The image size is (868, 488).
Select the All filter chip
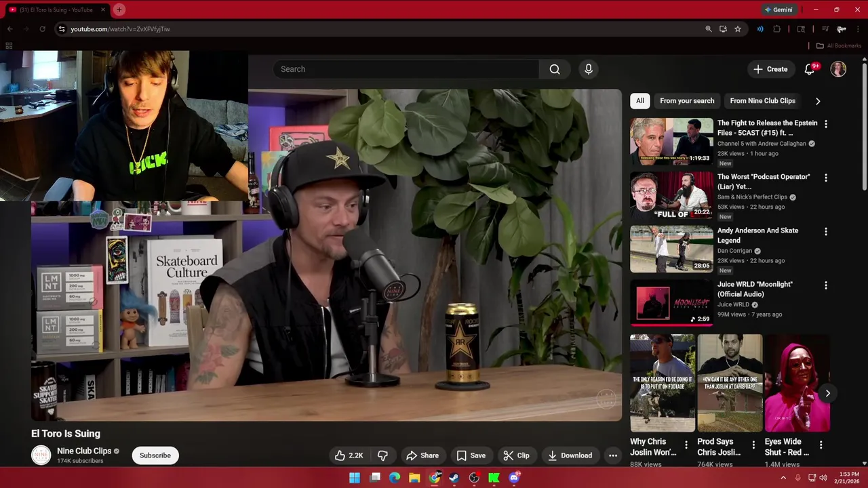tap(640, 101)
